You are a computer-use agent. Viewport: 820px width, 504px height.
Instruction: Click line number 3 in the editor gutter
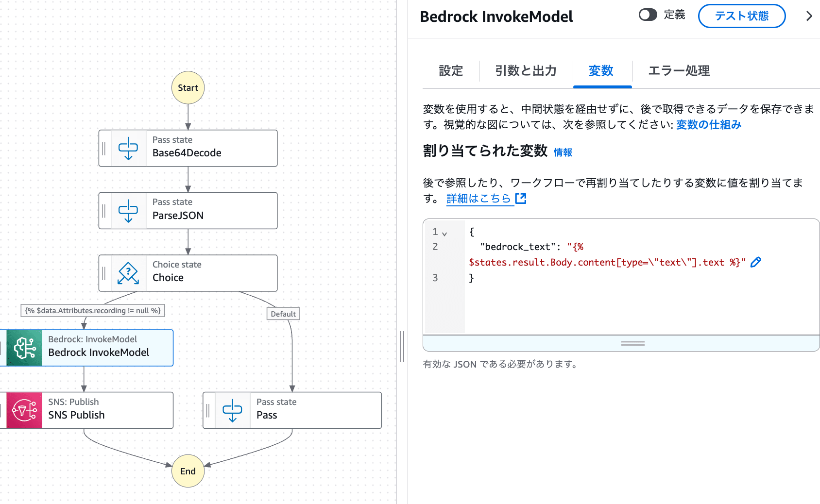click(435, 278)
